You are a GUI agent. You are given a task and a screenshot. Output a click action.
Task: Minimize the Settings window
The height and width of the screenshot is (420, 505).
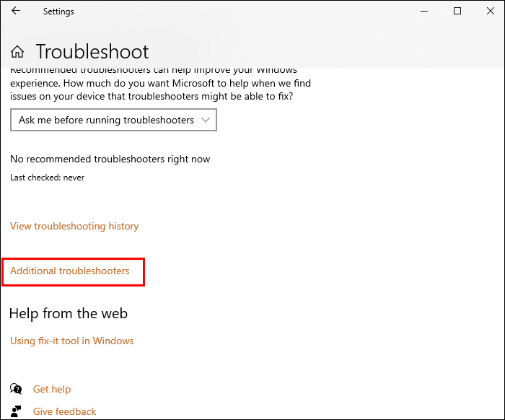[x=423, y=12]
